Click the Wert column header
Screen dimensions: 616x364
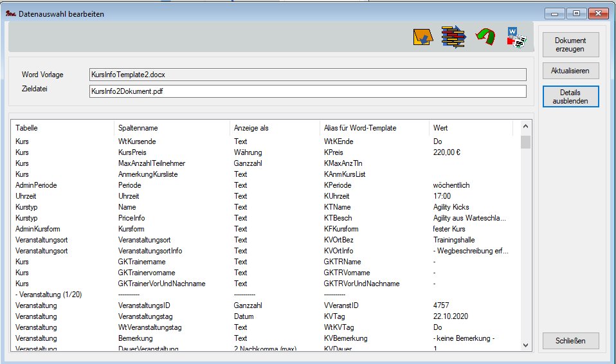469,128
